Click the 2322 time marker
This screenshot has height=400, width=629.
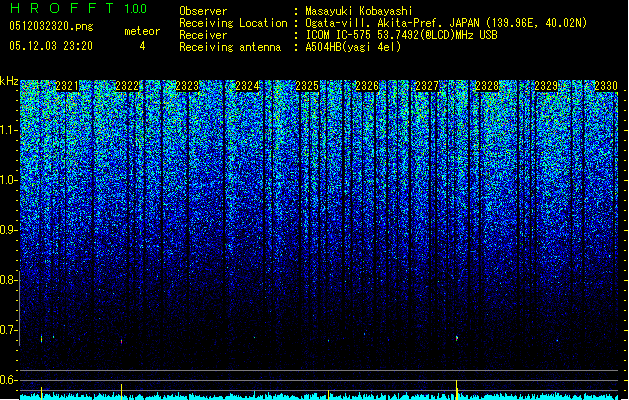[x=127, y=86]
